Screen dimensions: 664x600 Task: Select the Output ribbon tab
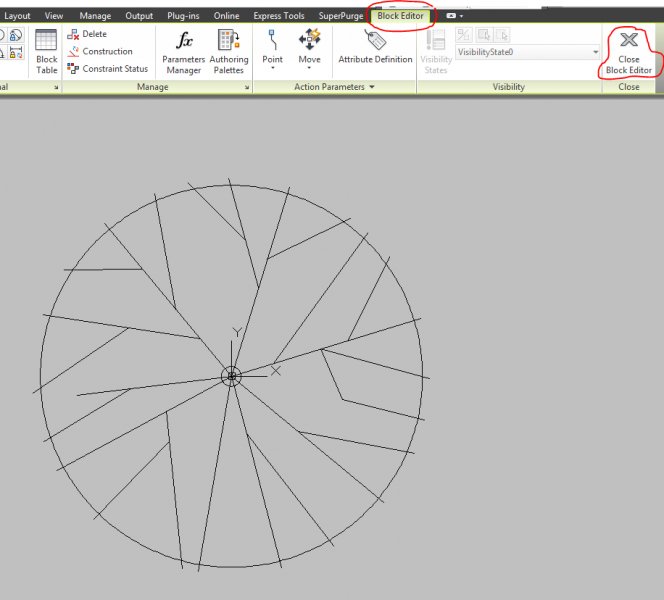point(140,16)
